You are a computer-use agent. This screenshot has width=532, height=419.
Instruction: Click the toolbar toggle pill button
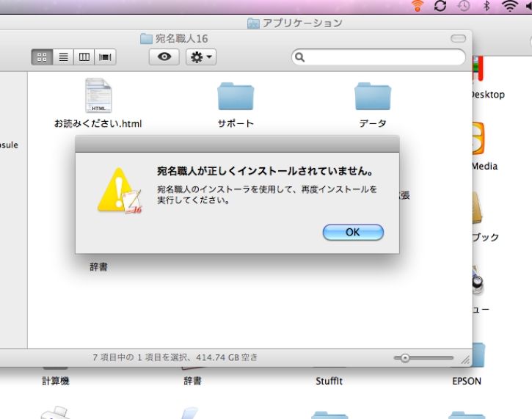point(458,38)
